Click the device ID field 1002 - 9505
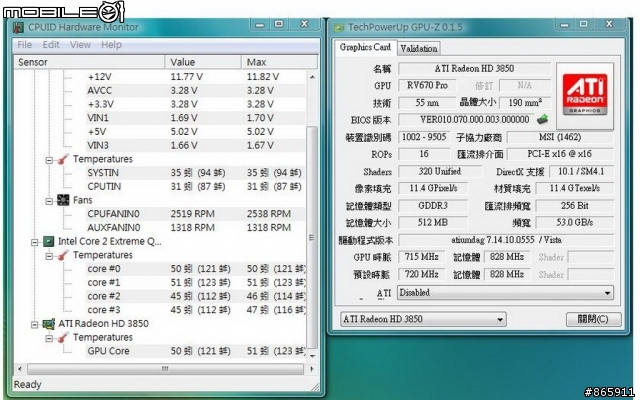 424,137
